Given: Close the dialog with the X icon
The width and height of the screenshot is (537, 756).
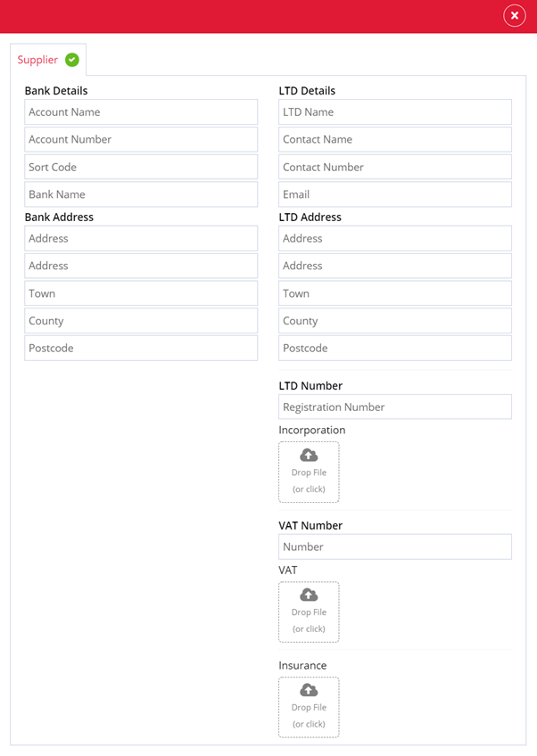Looking at the screenshot, I should (x=515, y=16).
